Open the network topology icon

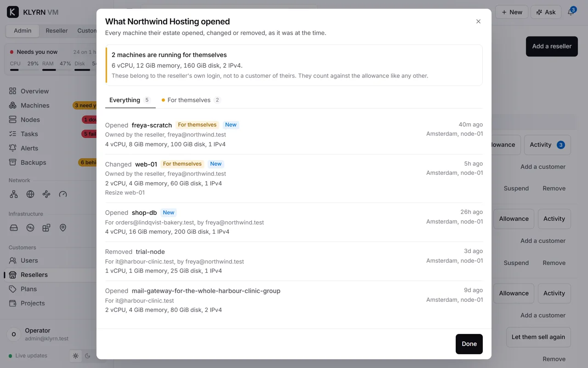pos(14,194)
